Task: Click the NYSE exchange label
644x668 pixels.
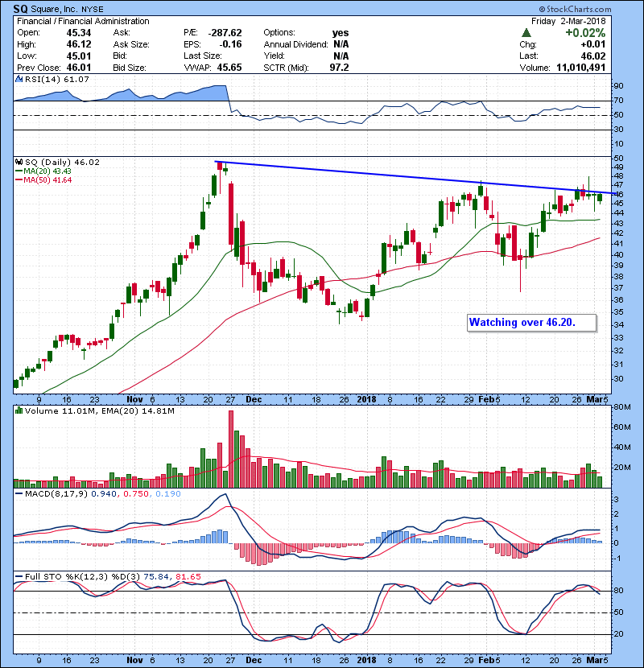Action: click(93, 10)
